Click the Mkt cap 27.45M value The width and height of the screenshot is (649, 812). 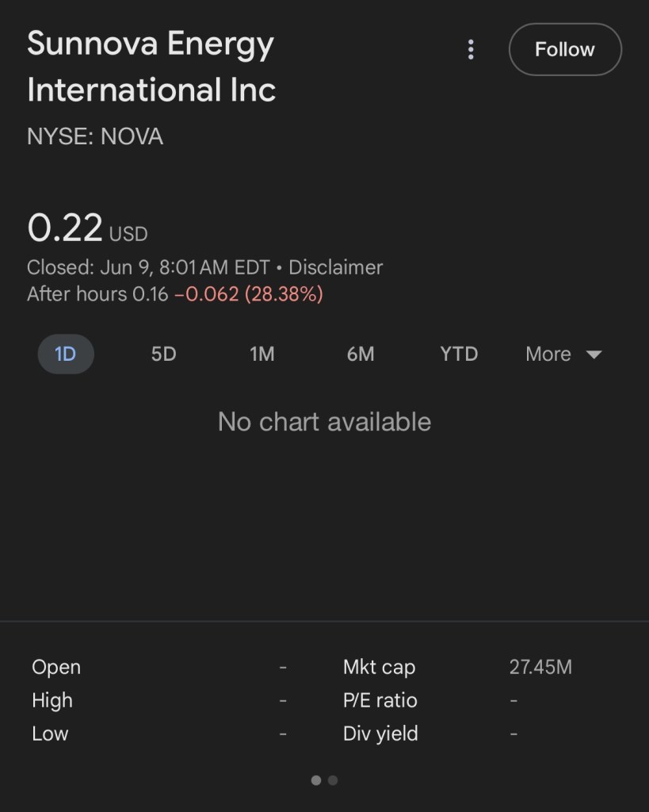[540, 667]
